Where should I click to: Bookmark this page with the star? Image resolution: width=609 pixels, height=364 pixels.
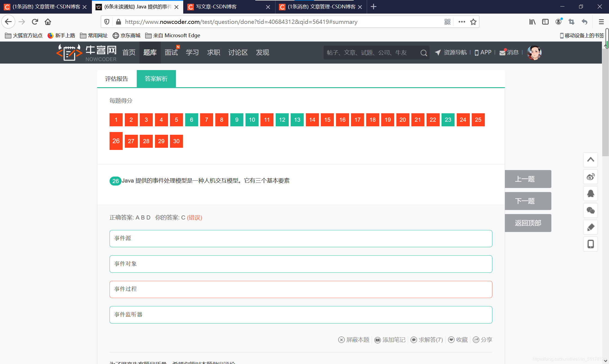[473, 22]
